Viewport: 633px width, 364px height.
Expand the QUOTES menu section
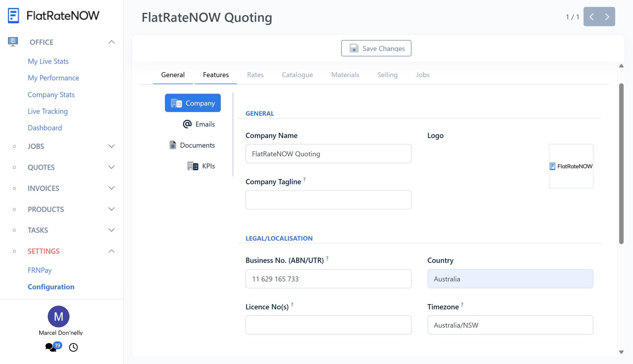(111, 167)
